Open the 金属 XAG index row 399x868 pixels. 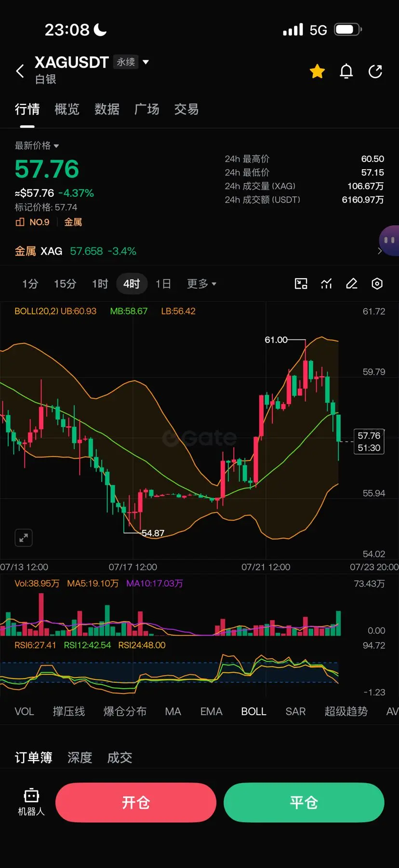pyautogui.click(x=199, y=251)
